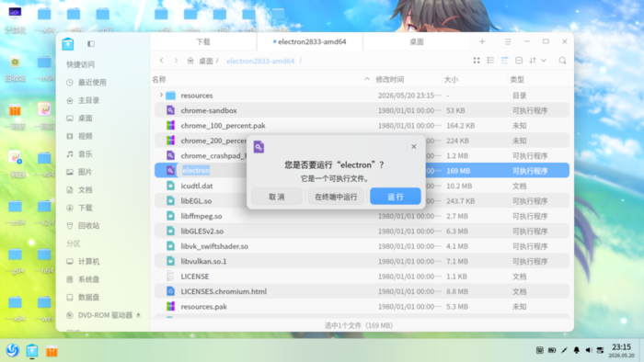
Task: Click the Run (运行) button in dialog
Action: pyautogui.click(x=395, y=197)
